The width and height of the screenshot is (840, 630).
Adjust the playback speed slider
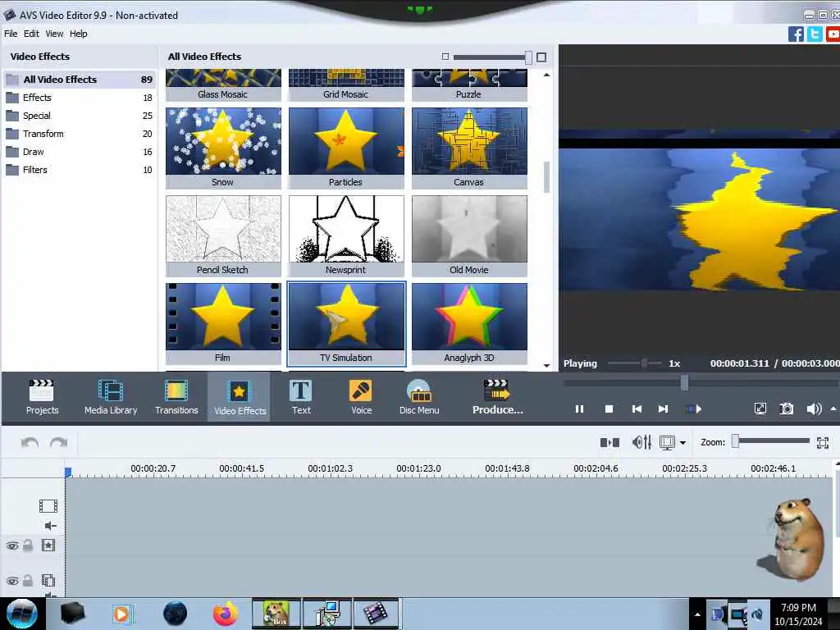(645, 363)
